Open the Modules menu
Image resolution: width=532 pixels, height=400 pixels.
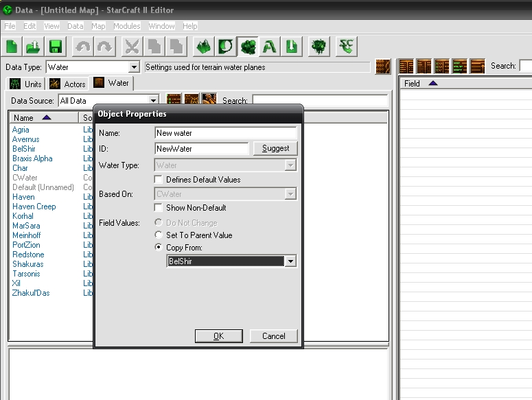coord(127,26)
